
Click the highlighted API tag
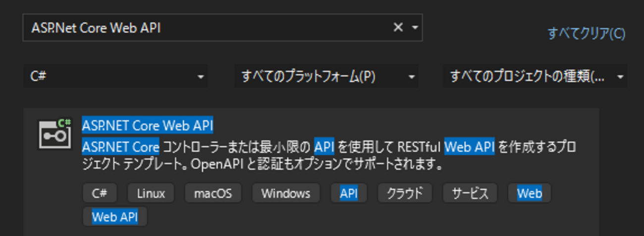pyautogui.click(x=349, y=193)
